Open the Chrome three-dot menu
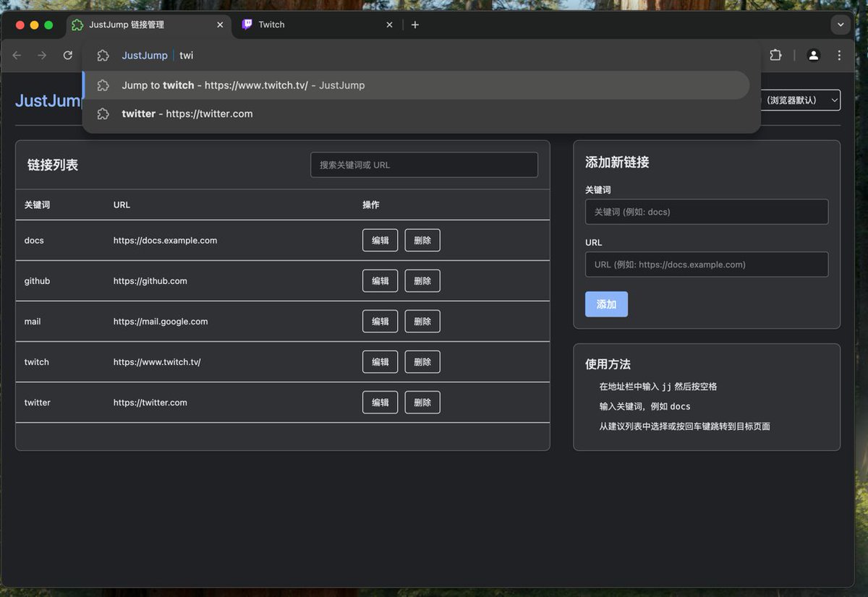Image resolution: width=868 pixels, height=597 pixels. [839, 55]
